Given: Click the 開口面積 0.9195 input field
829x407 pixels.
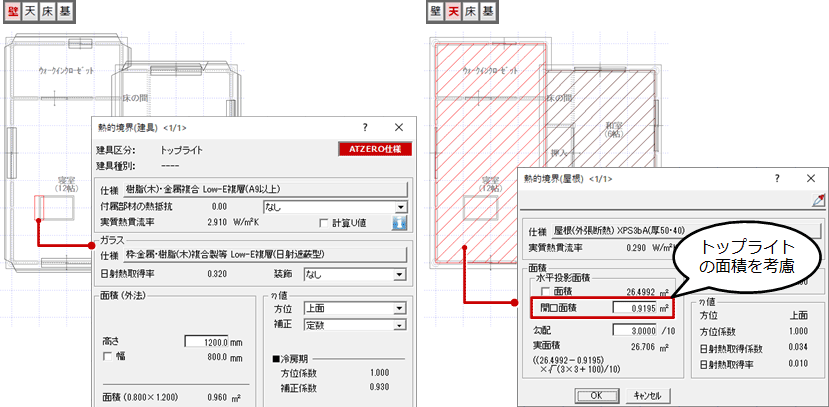Looking at the screenshot, I should coord(634,308).
